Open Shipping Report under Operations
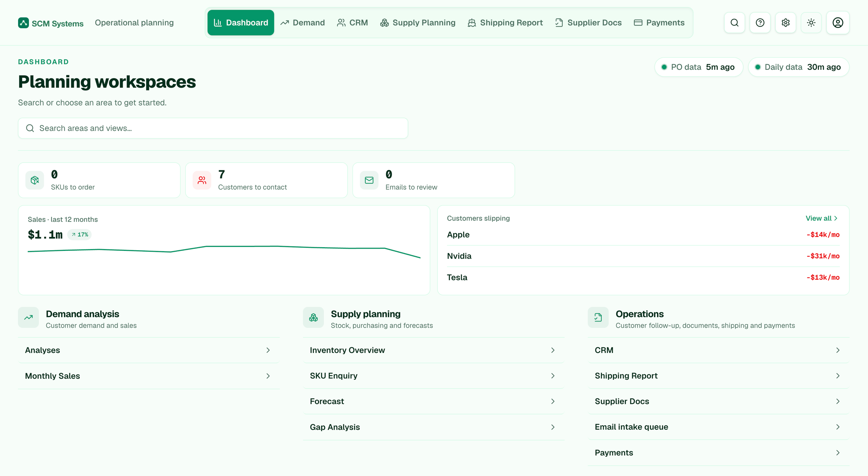Screen dimensions: 868x476 tap(718, 376)
